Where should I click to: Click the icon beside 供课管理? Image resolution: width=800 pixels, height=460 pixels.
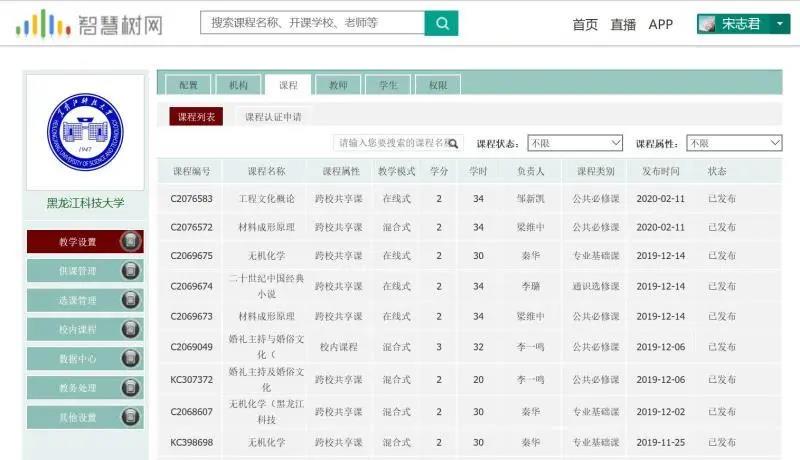[x=130, y=271]
